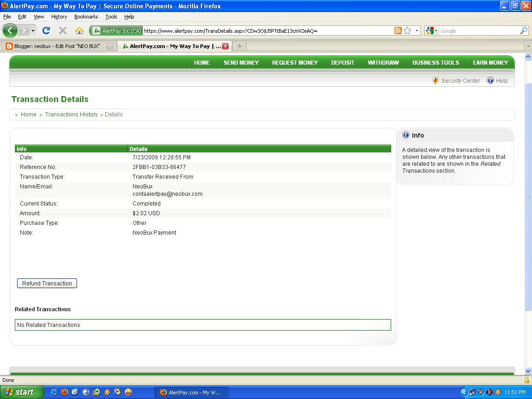Click inside the Google search field
Screen dimensions: 532x399
476,30
